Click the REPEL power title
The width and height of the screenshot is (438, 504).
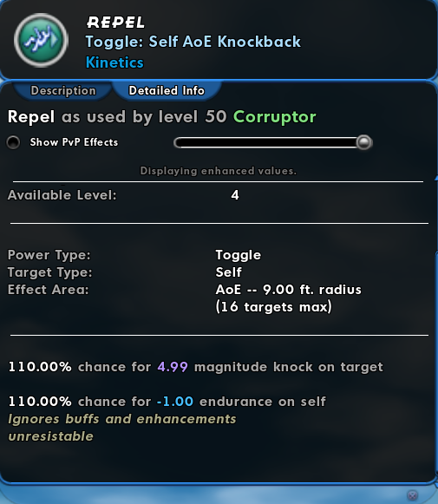115,23
